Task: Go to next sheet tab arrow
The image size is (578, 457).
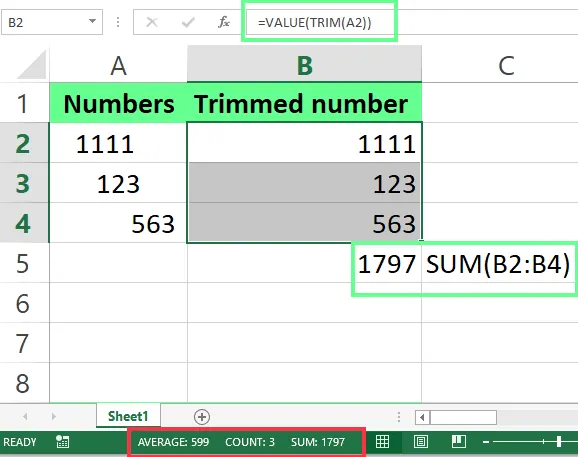Action: [x=54, y=416]
